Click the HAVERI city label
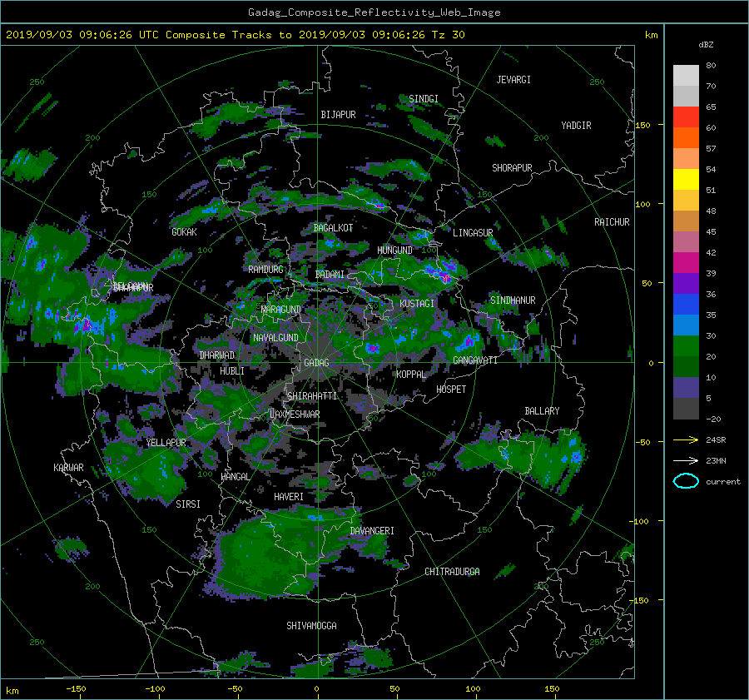The image size is (749, 700). point(289,497)
